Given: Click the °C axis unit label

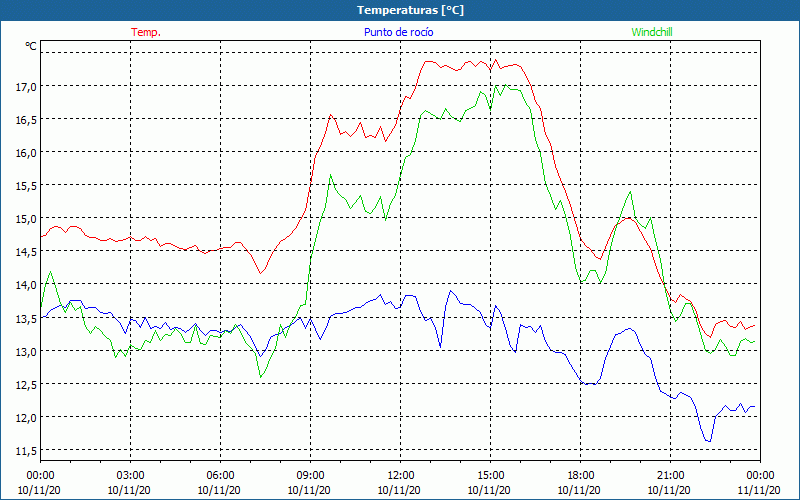Looking at the screenshot, I should [31, 46].
